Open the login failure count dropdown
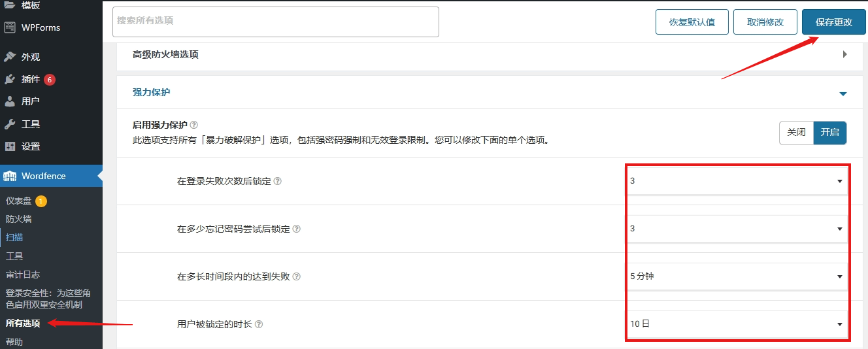The image size is (868, 349). (x=737, y=181)
